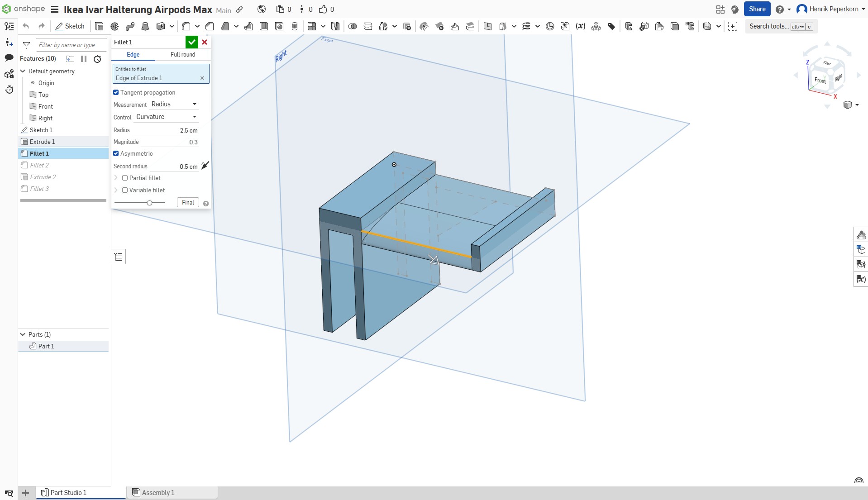868x500 pixels.
Task: Select the Shell tool
Action: (x=264, y=26)
